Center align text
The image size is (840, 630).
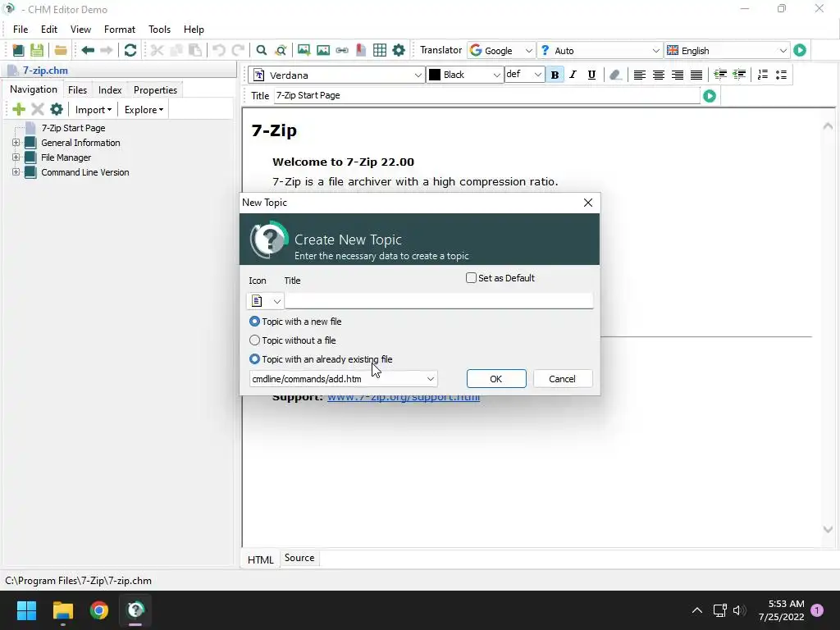(x=659, y=75)
